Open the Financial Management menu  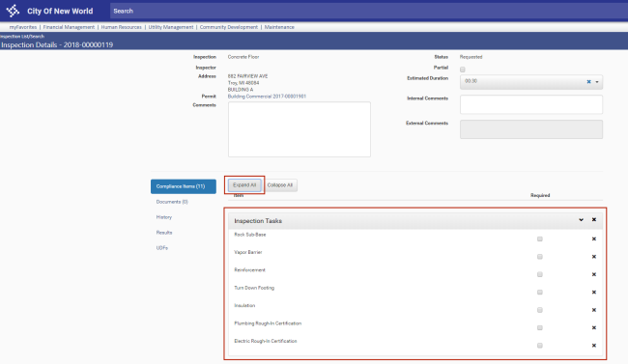(x=69, y=27)
